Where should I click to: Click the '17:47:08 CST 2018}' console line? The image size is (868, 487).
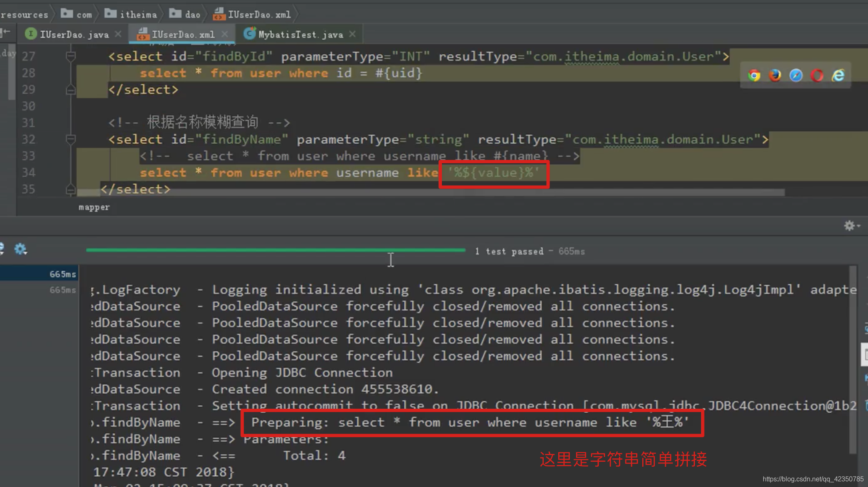pyautogui.click(x=164, y=472)
